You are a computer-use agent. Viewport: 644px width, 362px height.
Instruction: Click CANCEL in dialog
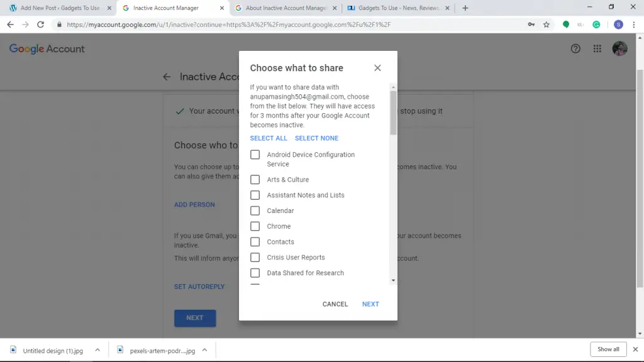tap(335, 304)
